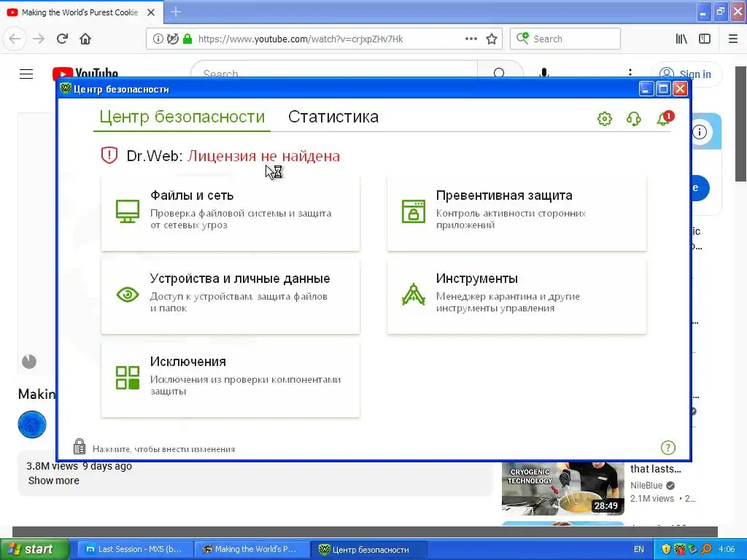Reload the page in Firefox
Screen dimensions: 747x560
pyautogui.click(x=62, y=39)
